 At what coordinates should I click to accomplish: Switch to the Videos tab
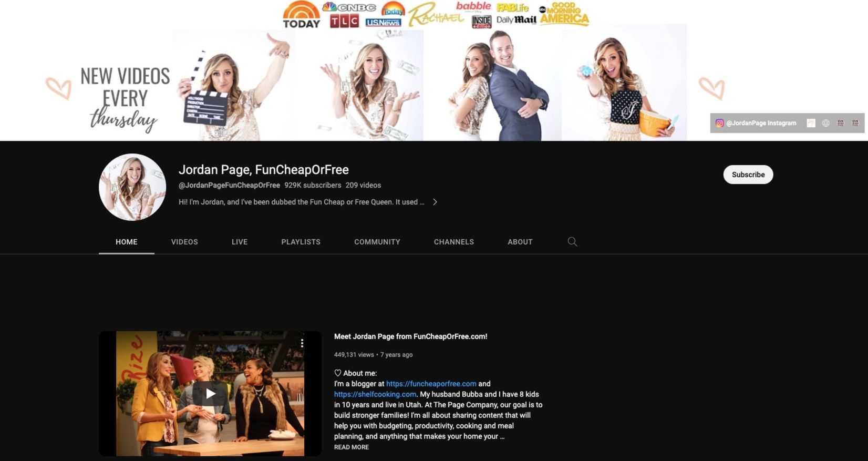(x=184, y=242)
